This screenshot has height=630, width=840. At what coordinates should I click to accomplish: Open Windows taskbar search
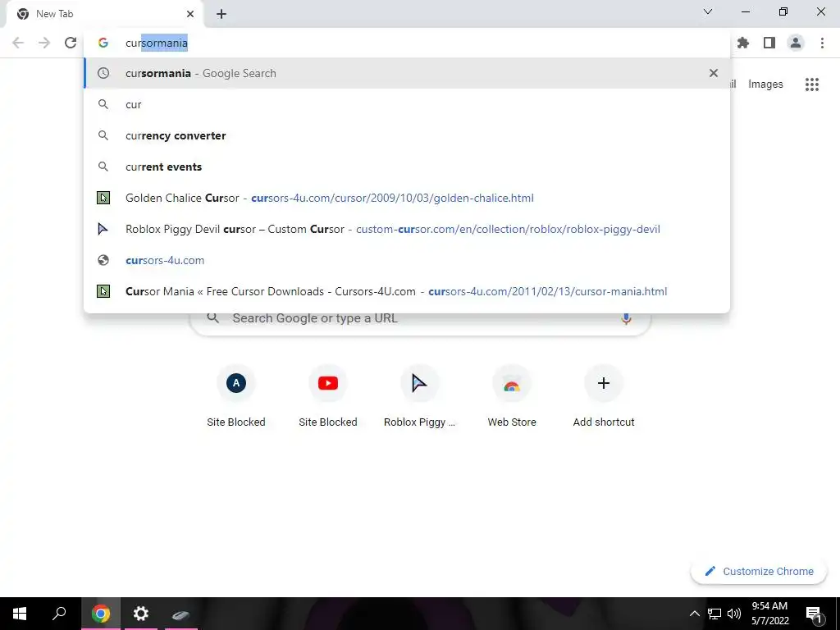(x=59, y=614)
